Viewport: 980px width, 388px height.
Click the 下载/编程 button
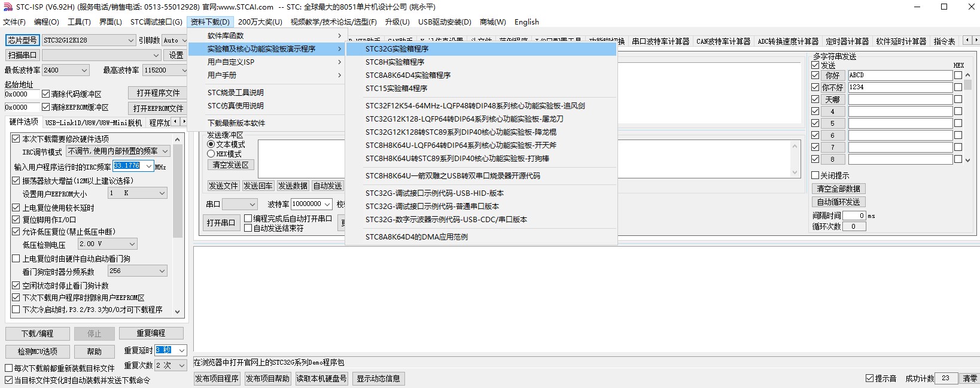pyautogui.click(x=38, y=334)
